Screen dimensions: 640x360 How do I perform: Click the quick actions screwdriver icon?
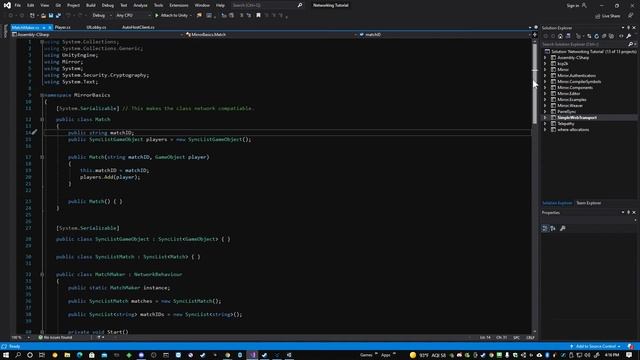(x=34, y=132)
